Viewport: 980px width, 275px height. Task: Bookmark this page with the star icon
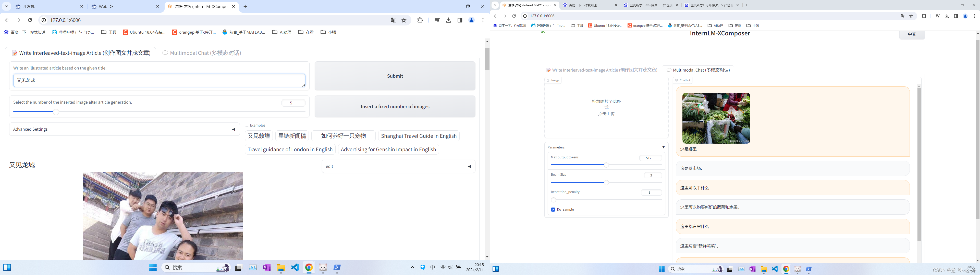click(404, 20)
